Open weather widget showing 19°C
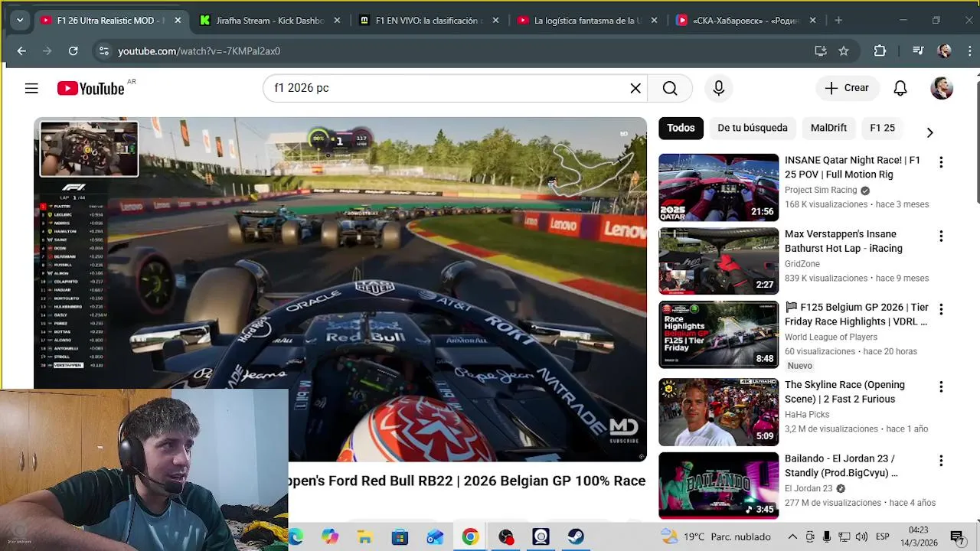The image size is (980, 551). tap(716, 537)
